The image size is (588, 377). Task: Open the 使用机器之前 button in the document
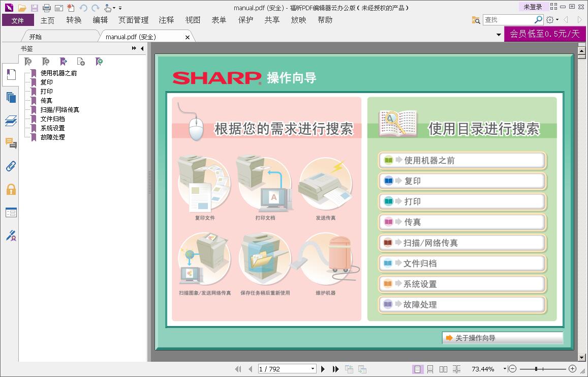click(x=462, y=161)
